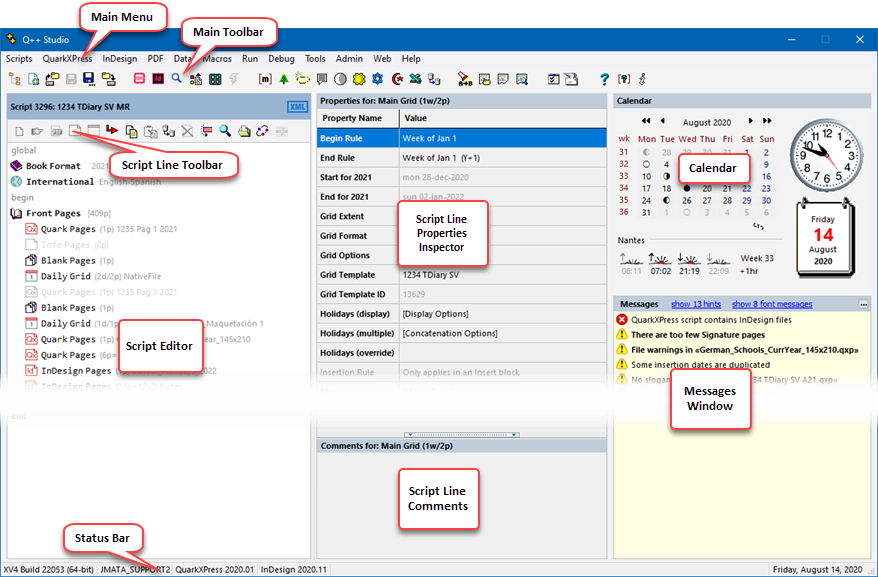Click the green Christmas tree holidays icon
The width and height of the screenshot is (878, 577).
pos(284,79)
